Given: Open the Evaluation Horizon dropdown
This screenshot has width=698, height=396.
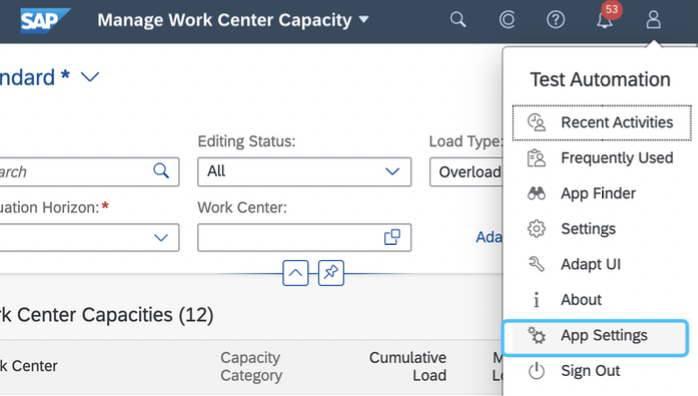Looking at the screenshot, I should 87,237.
